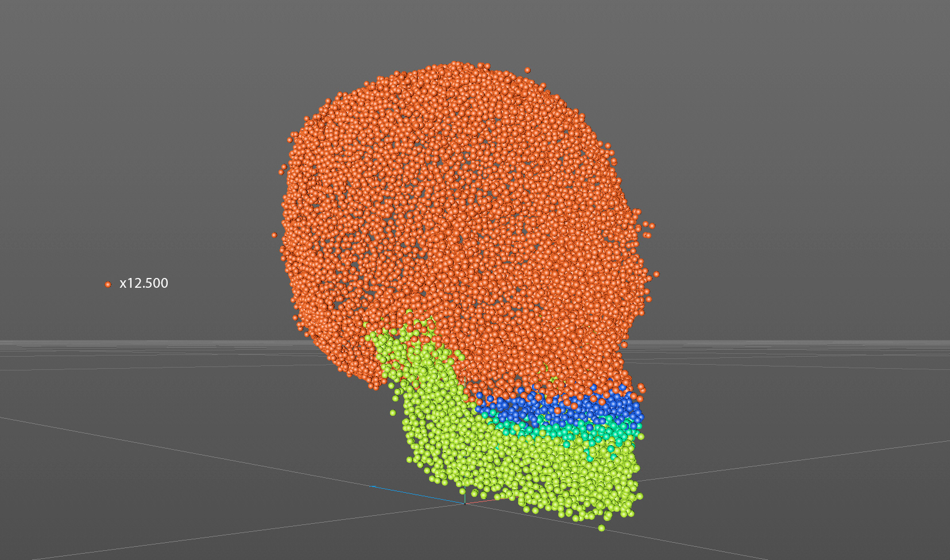Click the x12.500 scale label
This screenshot has height=560, width=950.
tap(144, 283)
